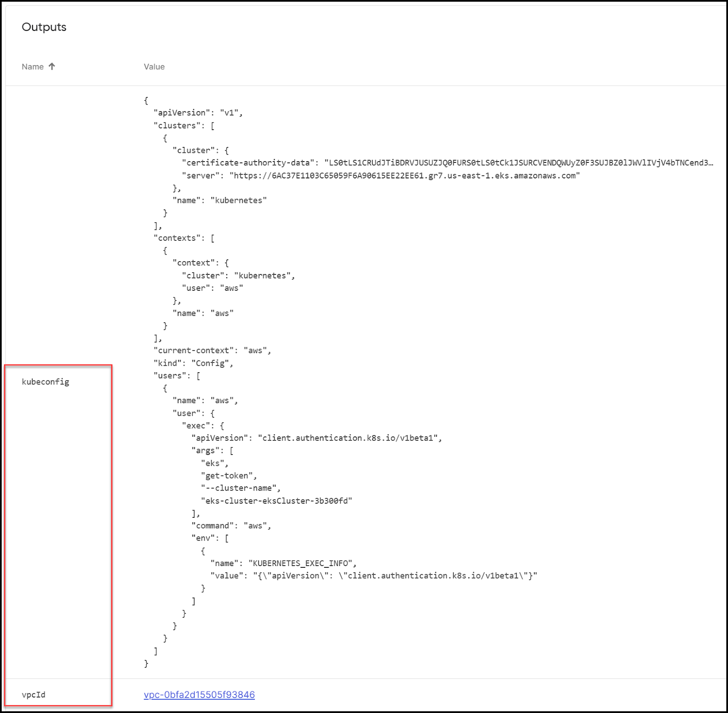Viewport: 728px width, 713px height.
Task: Select the kubeconfig output name
Action: pyautogui.click(x=45, y=382)
